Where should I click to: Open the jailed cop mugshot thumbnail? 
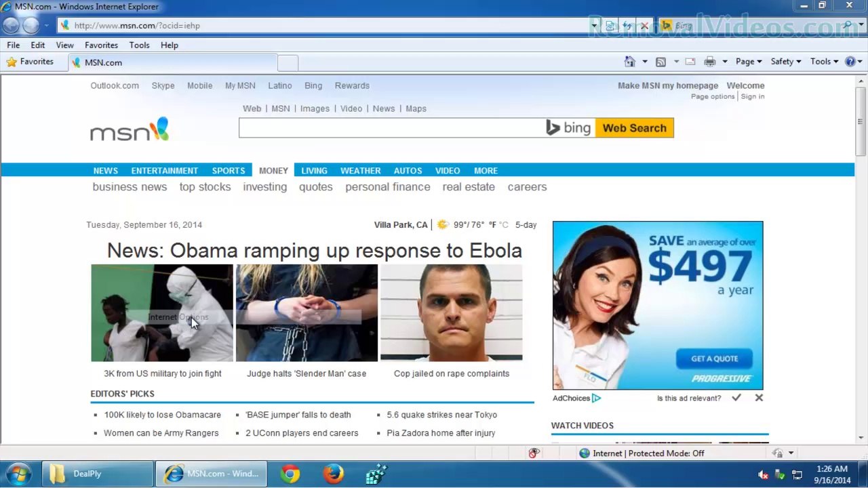click(452, 313)
